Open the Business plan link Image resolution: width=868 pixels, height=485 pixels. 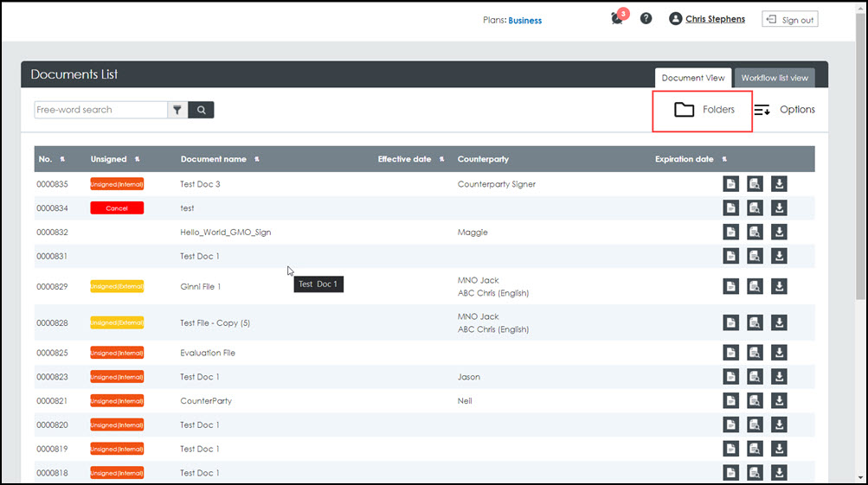tap(524, 20)
